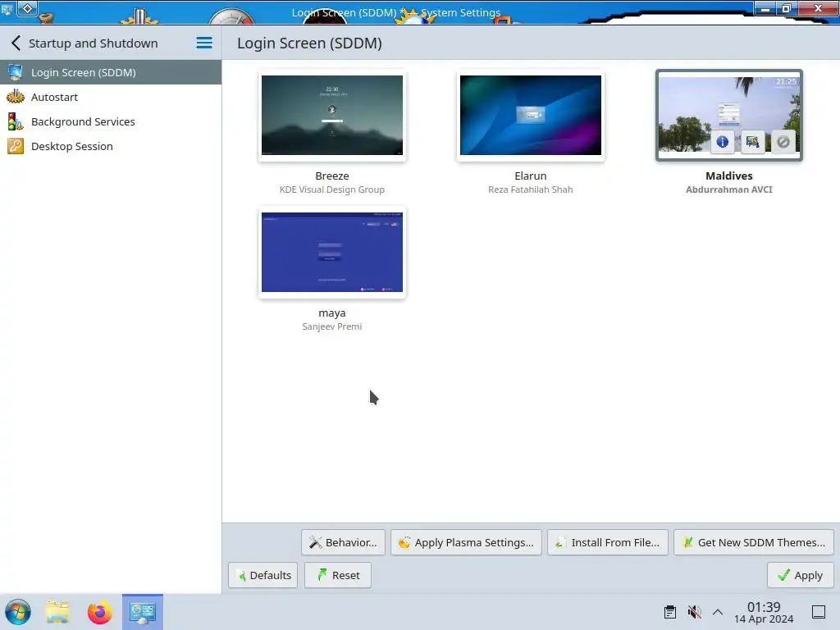The height and width of the screenshot is (630, 840).
Task: Expand hidden system tray icons
Action: (x=718, y=612)
